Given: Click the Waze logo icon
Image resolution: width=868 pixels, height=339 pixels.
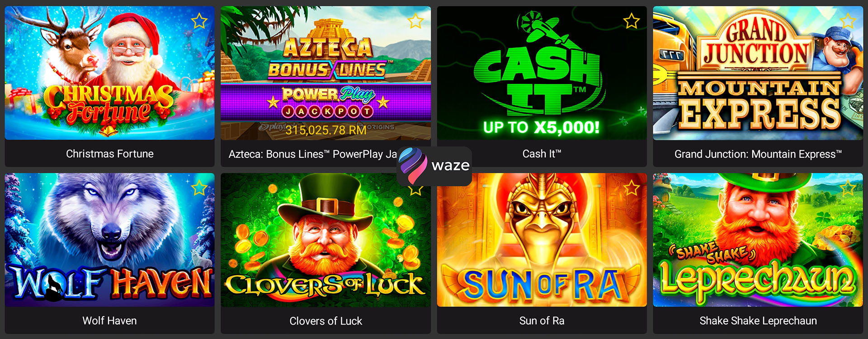Looking at the screenshot, I should pos(413,165).
